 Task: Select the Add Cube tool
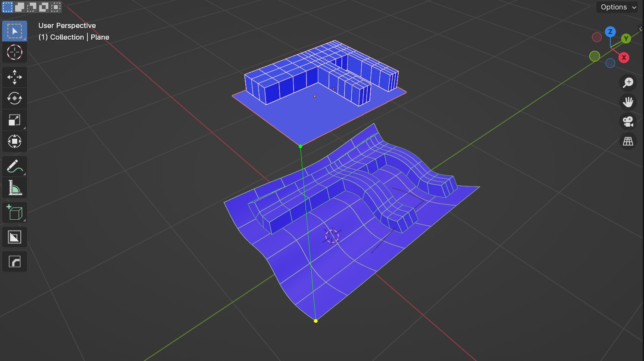click(x=15, y=212)
